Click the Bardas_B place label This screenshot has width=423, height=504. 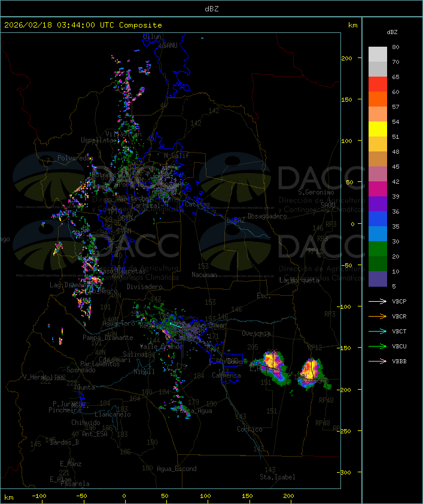tap(64, 442)
